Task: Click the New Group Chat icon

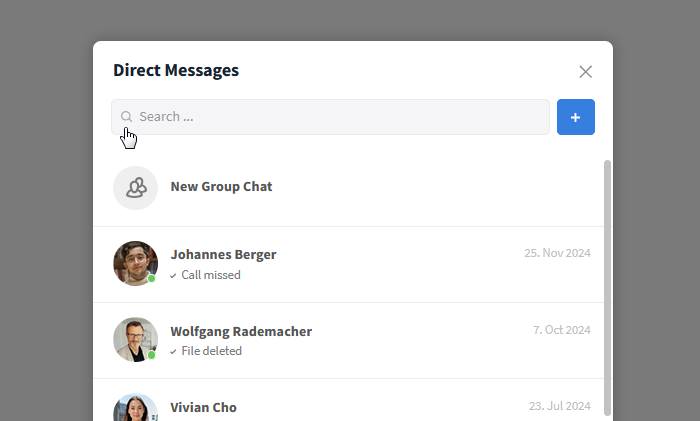Action: (x=135, y=188)
